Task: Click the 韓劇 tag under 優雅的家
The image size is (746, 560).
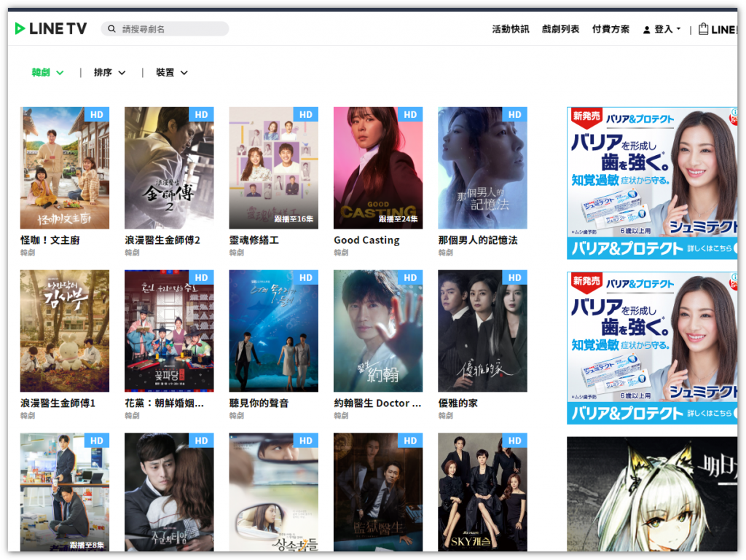Action: [x=445, y=416]
